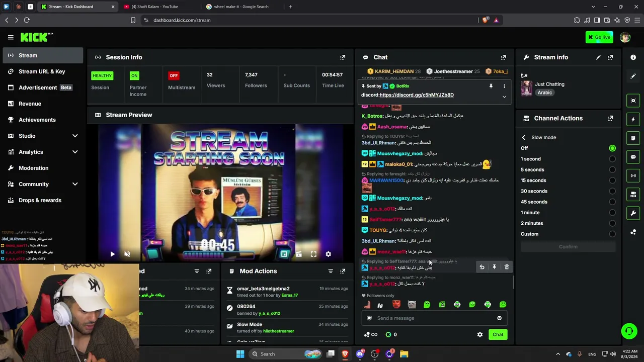Pop out the Session Info panel
The height and width of the screenshot is (362, 644).
[x=343, y=57]
